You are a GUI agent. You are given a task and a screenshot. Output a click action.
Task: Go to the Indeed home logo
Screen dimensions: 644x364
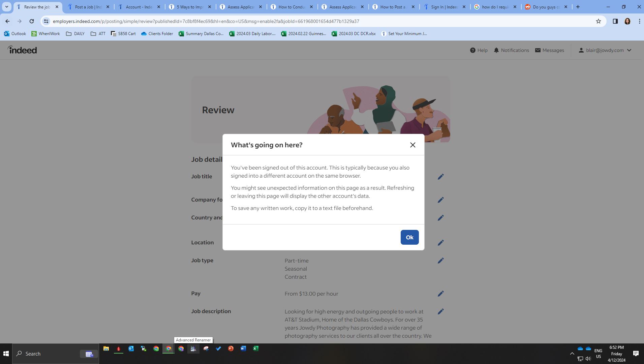pos(22,50)
